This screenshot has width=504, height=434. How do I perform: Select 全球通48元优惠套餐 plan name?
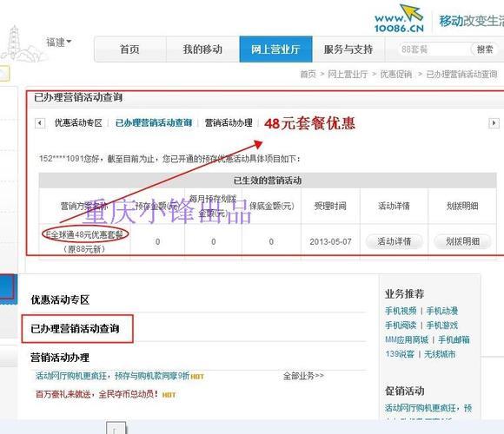pos(85,234)
